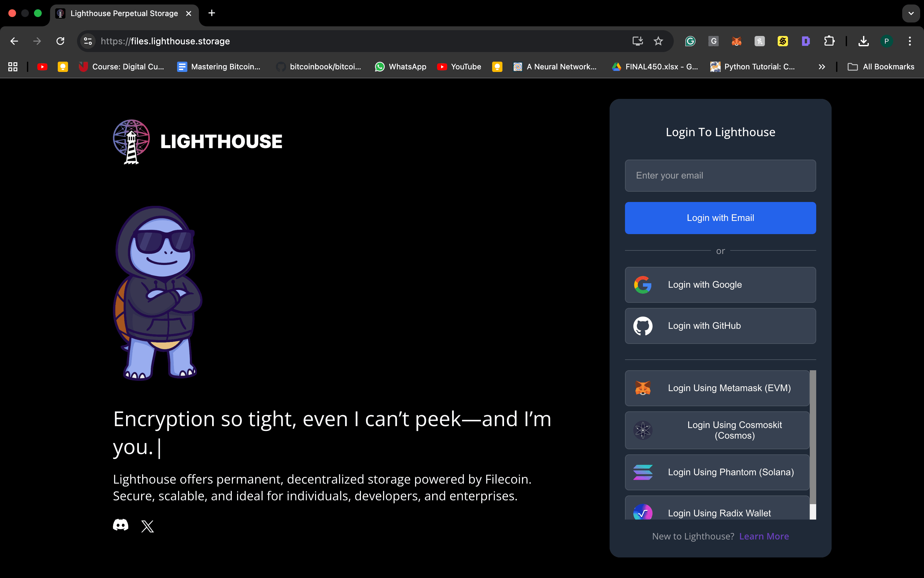The height and width of the screenshot is (578, 924).
Task: Bookmark this page with the star icon
Action: click(658, 41)
